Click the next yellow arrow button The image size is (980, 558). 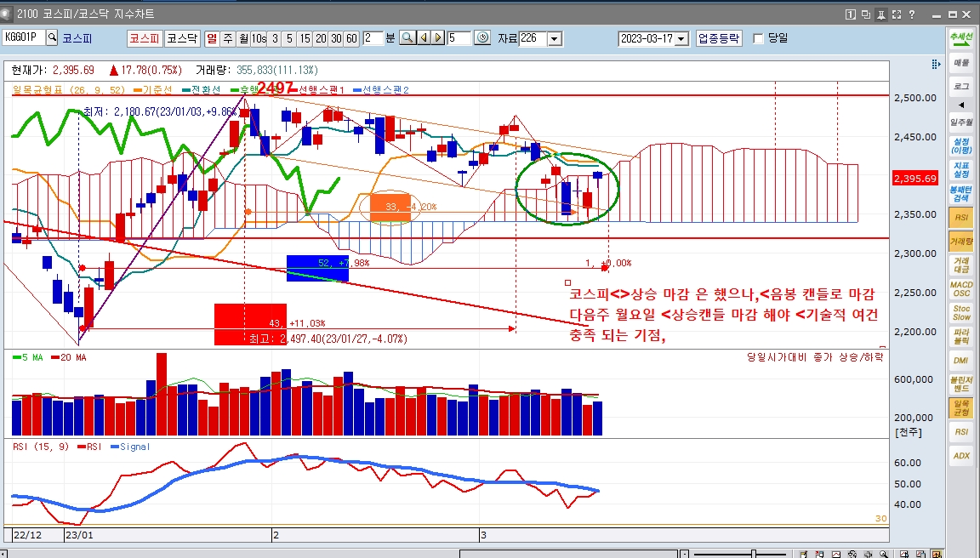click(x=438, y=37)
